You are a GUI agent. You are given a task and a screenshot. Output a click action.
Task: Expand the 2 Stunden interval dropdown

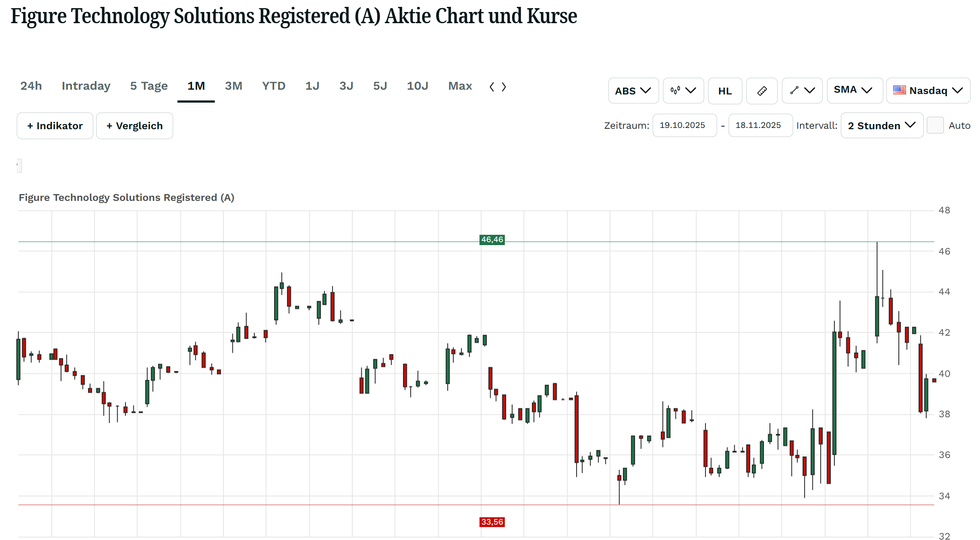point(882,125)
